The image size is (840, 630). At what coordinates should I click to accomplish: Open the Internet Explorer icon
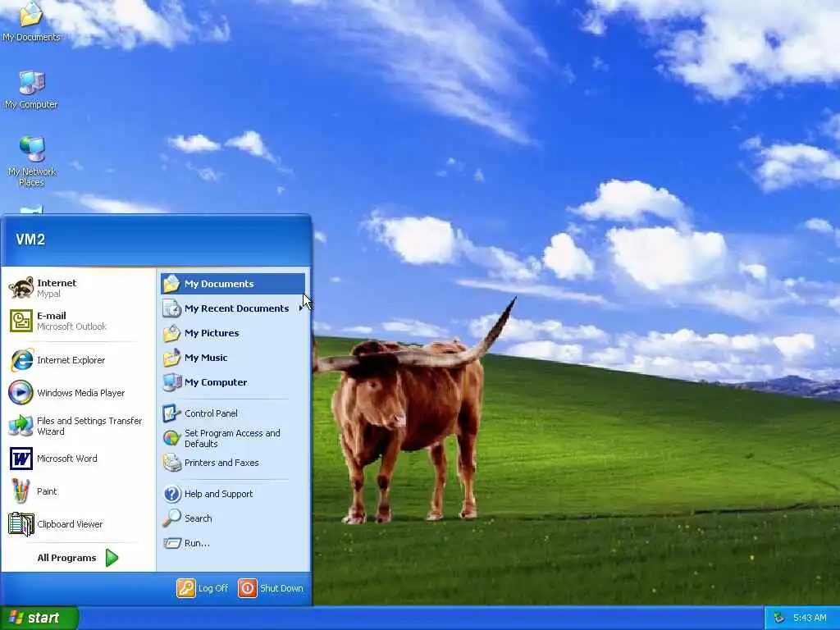[21, 360]
